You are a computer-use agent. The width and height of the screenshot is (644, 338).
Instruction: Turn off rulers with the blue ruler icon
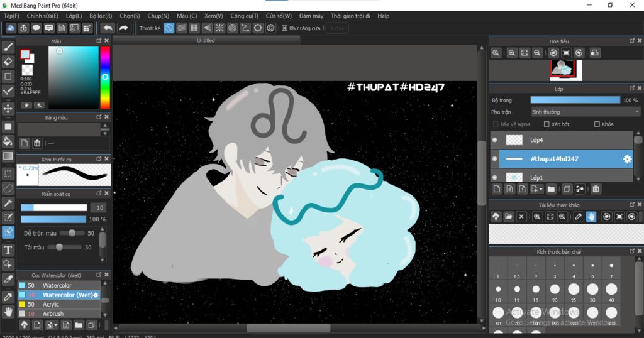(169, 28)
